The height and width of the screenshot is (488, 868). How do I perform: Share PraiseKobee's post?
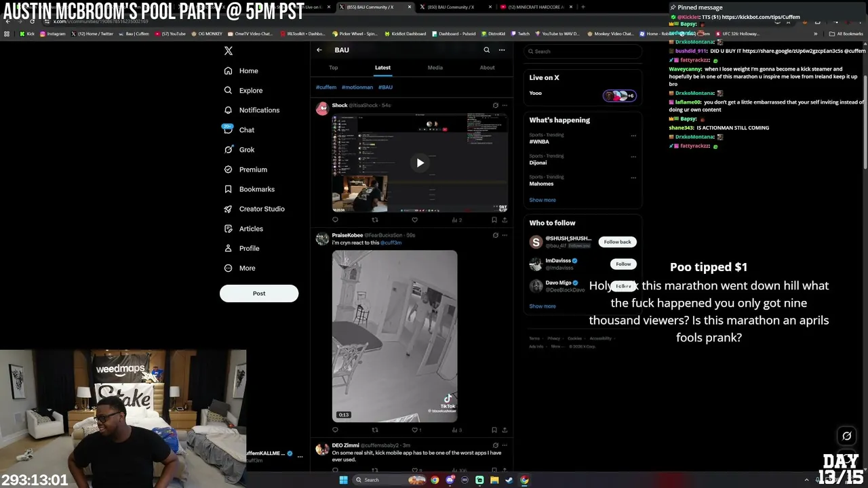click(x=504, y=430)
